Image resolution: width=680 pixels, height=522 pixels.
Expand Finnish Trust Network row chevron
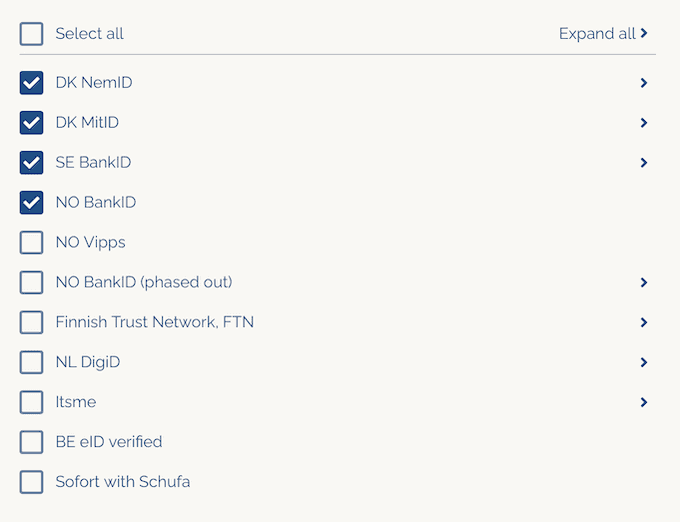click(x=644, y=323)
